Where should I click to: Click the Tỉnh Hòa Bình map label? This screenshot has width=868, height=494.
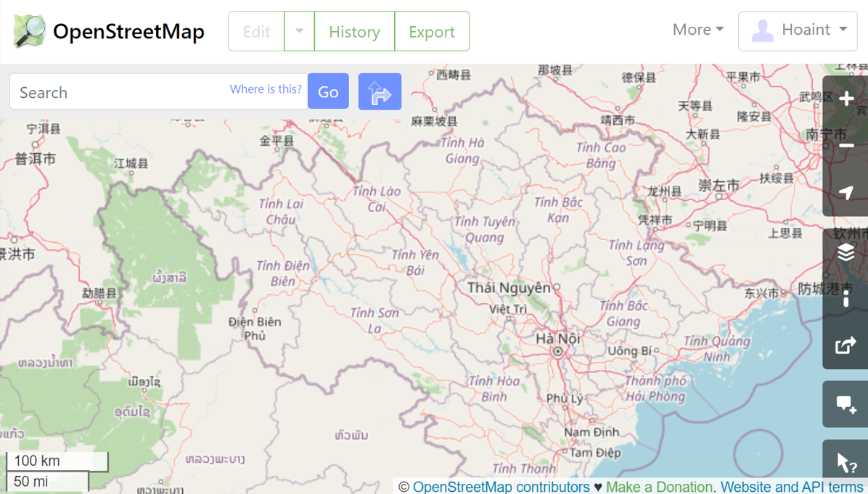pyautogui.click(x=494, y=388)
